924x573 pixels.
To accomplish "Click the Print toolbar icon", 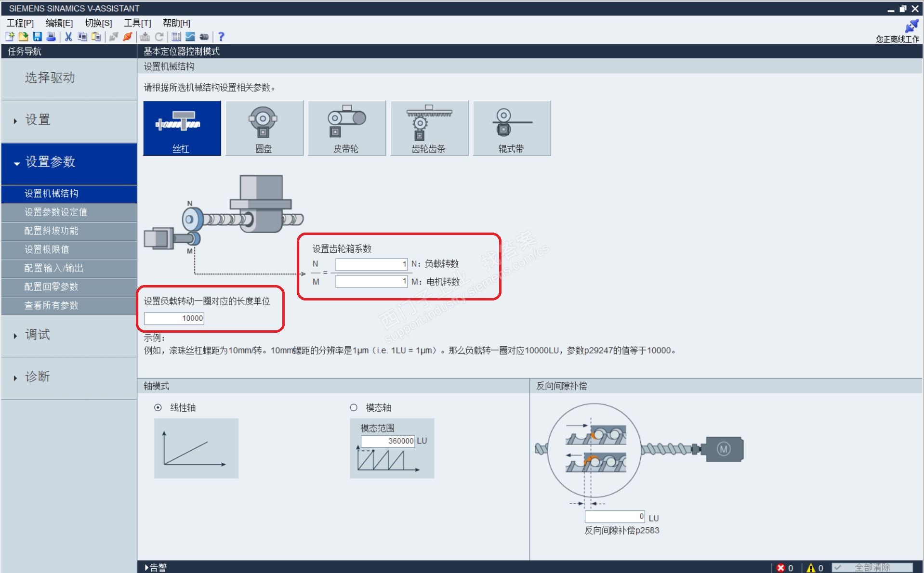I will click(x=51, y=37).
